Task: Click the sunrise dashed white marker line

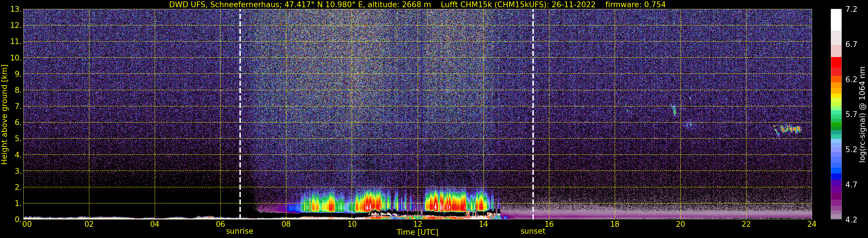Action: click(240, 114)
